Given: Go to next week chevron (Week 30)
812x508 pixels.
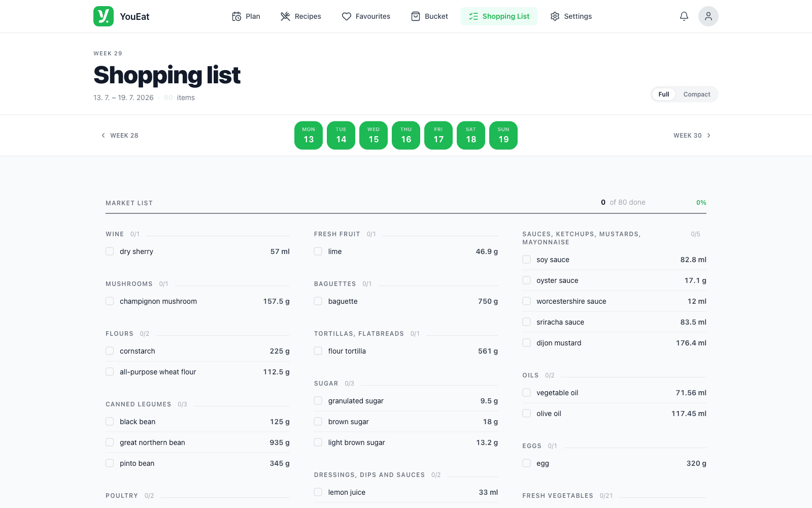Looking at the screenshot, I should point(709,136).
